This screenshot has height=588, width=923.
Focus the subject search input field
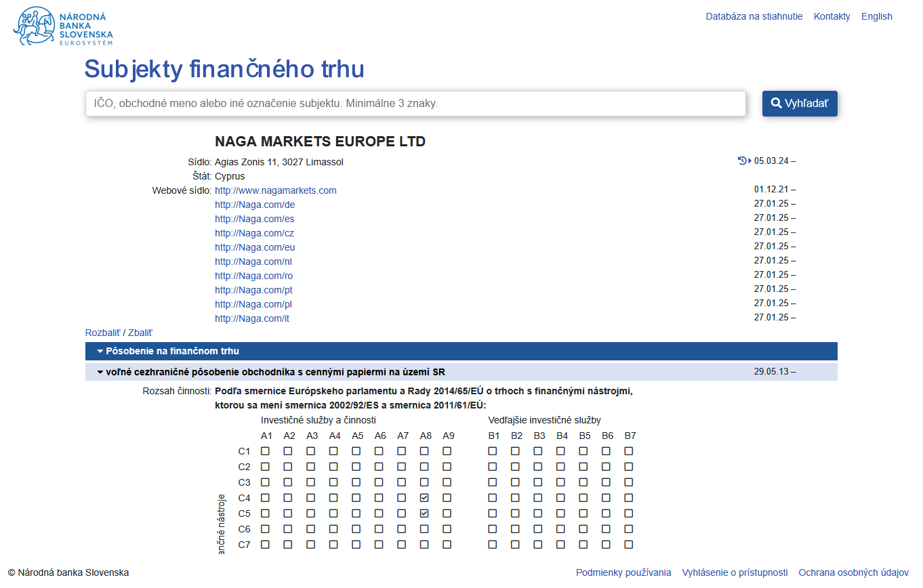point(415,104)
